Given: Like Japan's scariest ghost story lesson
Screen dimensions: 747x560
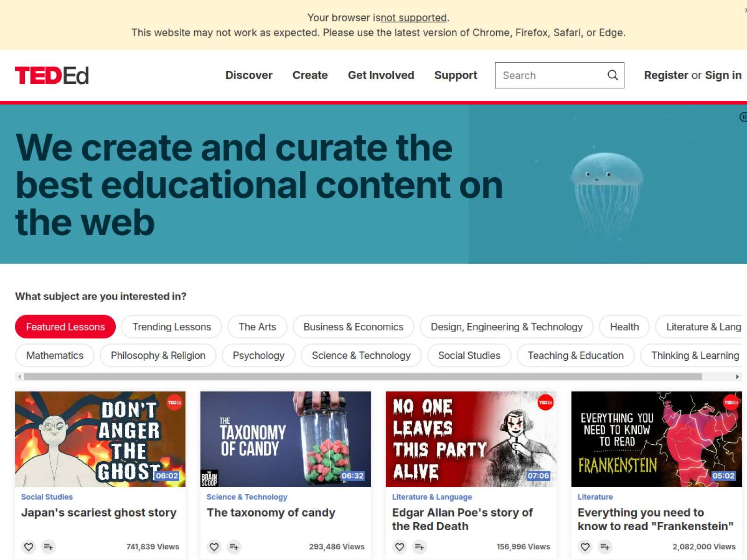Looking at the screenshot, I should click(x=29, y=546).
